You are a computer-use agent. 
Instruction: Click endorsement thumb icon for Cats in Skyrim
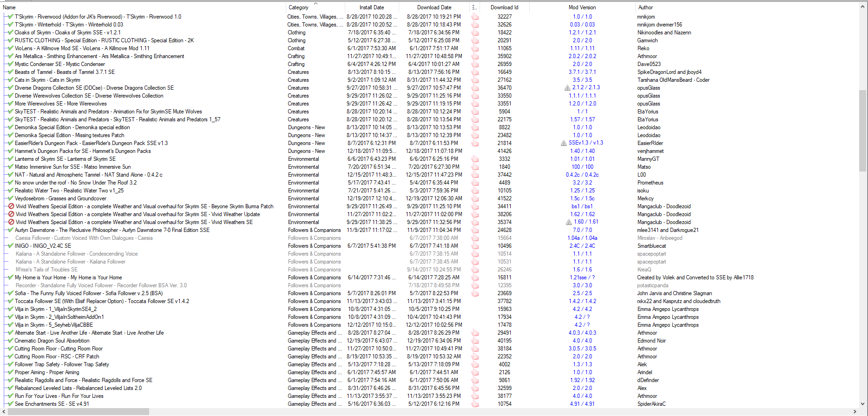click(x=475, y=80)
